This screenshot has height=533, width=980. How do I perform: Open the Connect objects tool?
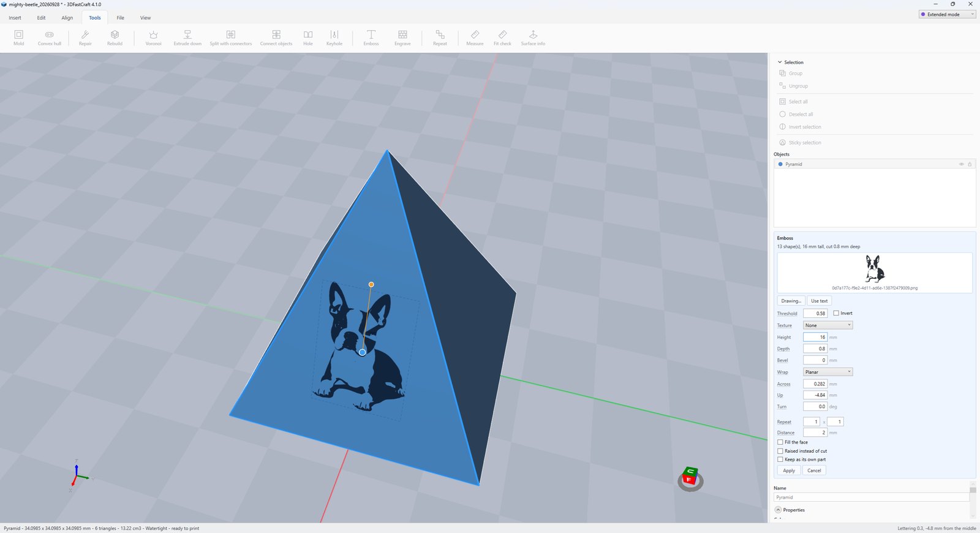pyautogui.click(x=276, y=37)
